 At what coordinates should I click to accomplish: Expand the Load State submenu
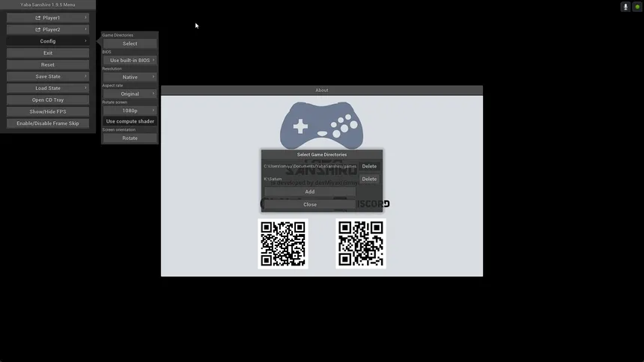click(x=48, y=88)
